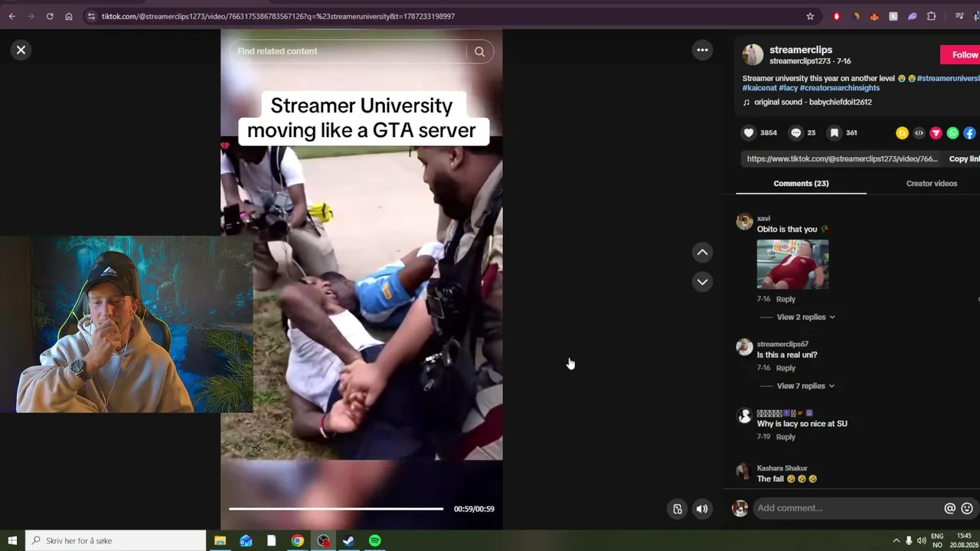The image size is (980, 551).
Task: Open the embed code icon
Action: [919, 133]
